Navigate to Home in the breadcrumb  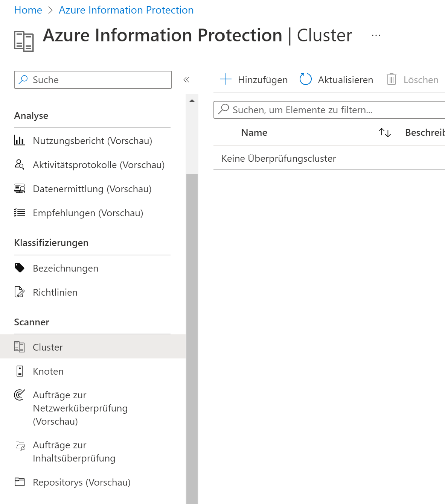pyautogui.click(x=28, y=10)
